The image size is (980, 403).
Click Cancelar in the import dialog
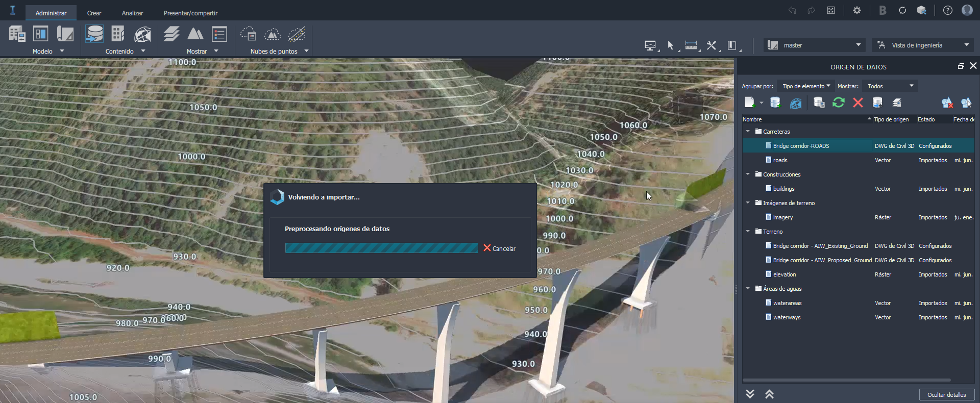coord(500,248)
